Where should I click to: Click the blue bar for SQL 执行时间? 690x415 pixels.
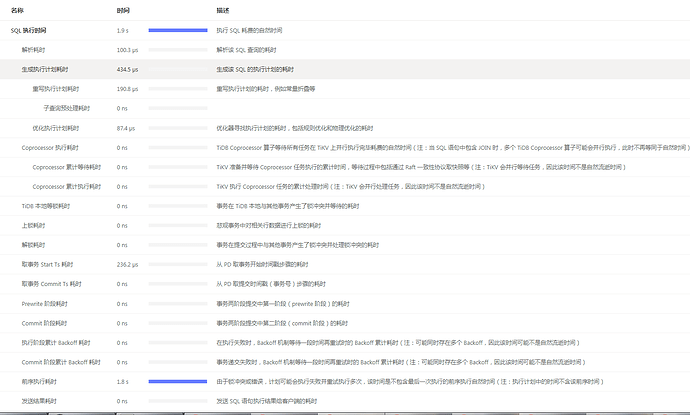(178, 30)
